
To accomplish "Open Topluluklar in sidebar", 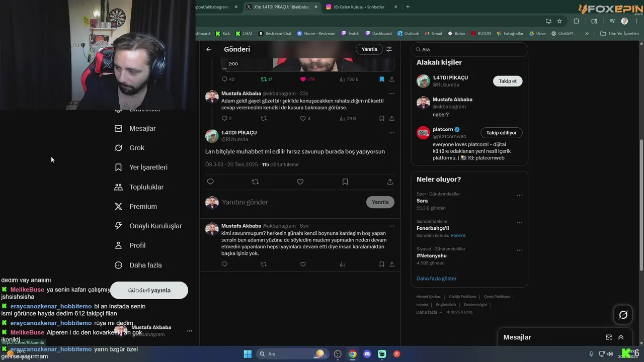I will [139, 187].
